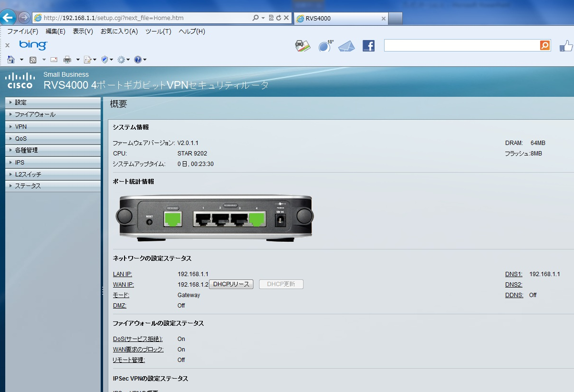Stop loading using the address bar X
The height and width of the screenshot is (392, 574).
pyautogui.click(x=286, y=18)
